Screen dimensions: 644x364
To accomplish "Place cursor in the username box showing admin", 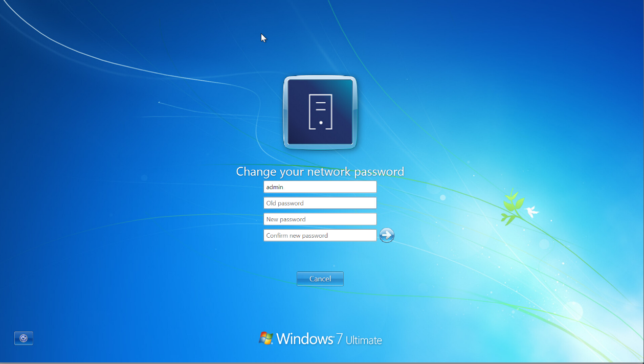I will point(320,187).
